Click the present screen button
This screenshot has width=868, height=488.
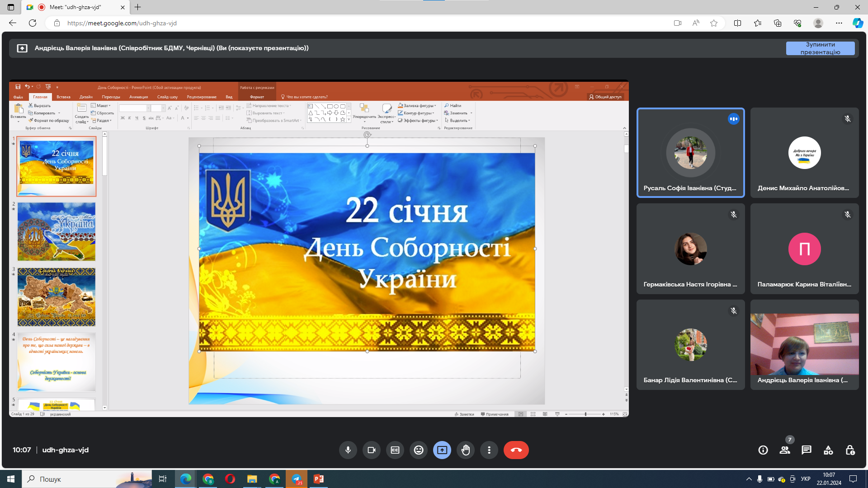tap(442, 450)
